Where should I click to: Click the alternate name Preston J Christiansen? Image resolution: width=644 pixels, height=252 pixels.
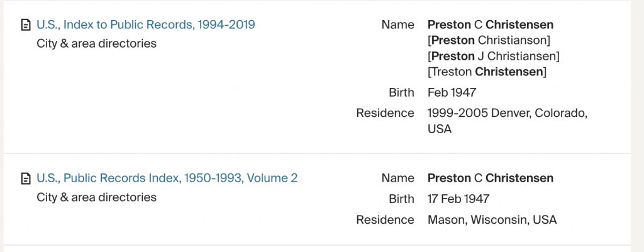tap(493, 57)
